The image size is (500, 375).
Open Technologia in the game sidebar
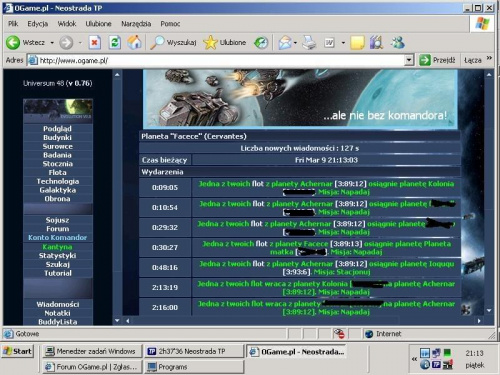(58, 181)
